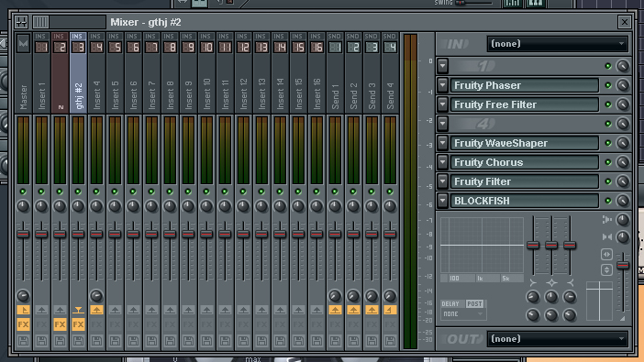Open the Fruity Free Filter slot menu arrow
This screenshot has width=644, height=362.
[x=443, y=104]
